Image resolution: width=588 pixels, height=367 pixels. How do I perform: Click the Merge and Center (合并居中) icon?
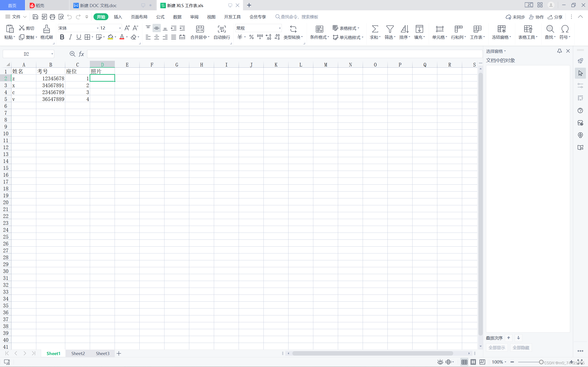(200, 29)
